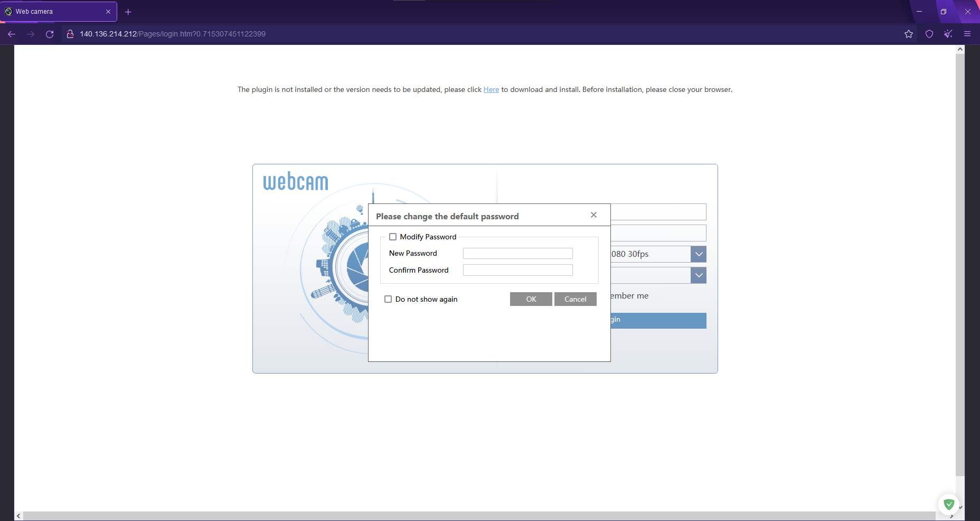Click the extensions icon beside the shield
The width and height of the screenshot is (980, 521).
pyautogui.click(x=948, y=34)
